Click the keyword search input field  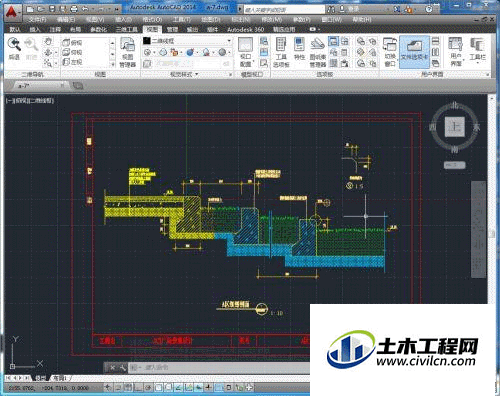point(284,9)
